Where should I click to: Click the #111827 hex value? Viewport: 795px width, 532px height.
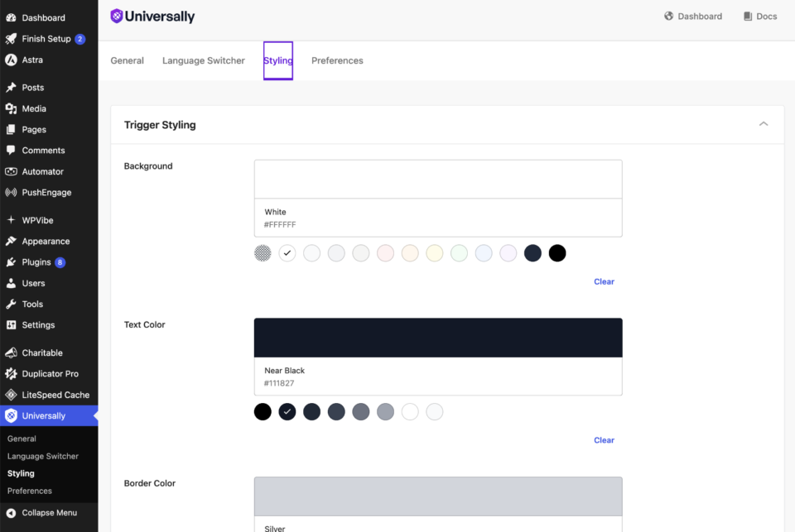coord(279,384)
